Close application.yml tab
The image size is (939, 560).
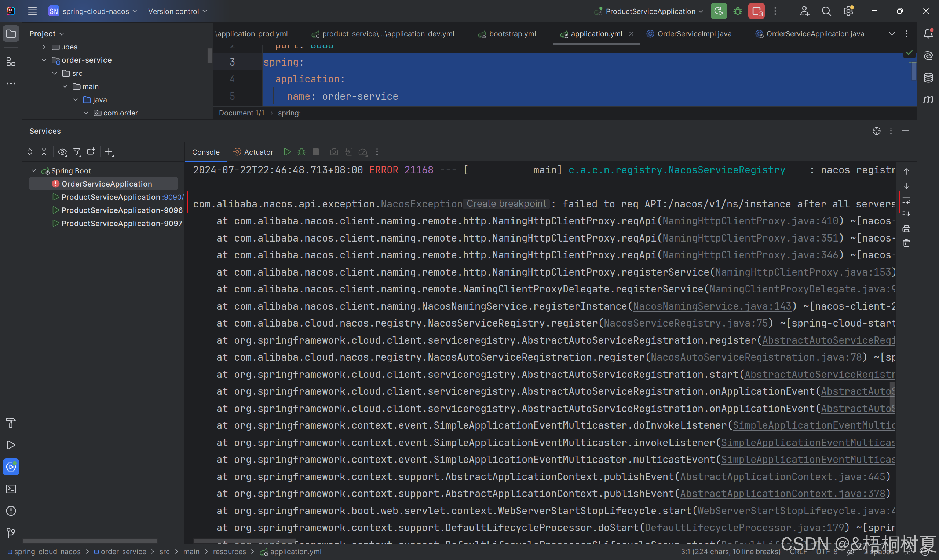(631, 34)
